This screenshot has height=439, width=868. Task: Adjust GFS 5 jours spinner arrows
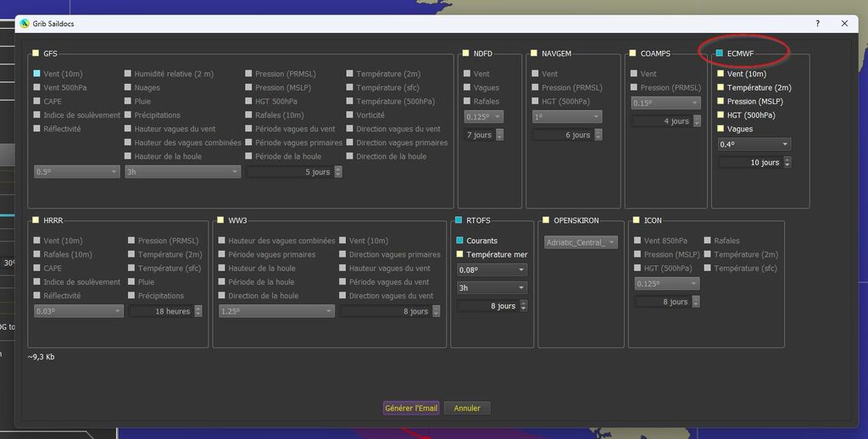[337, 171]
